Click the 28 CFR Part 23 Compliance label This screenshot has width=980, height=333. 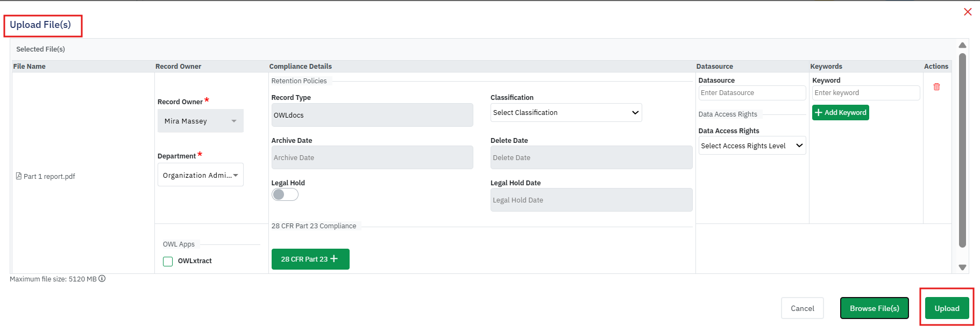tap(314, 226)
